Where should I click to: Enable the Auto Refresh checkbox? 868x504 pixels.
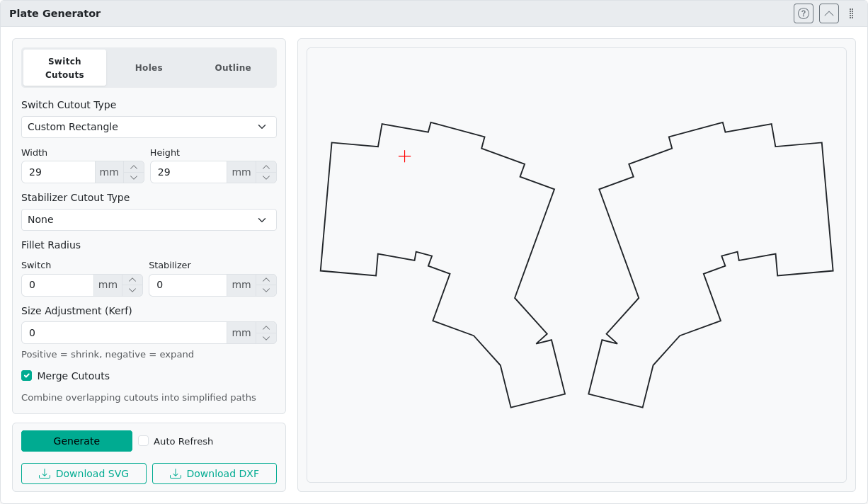(x=144, y=441)
